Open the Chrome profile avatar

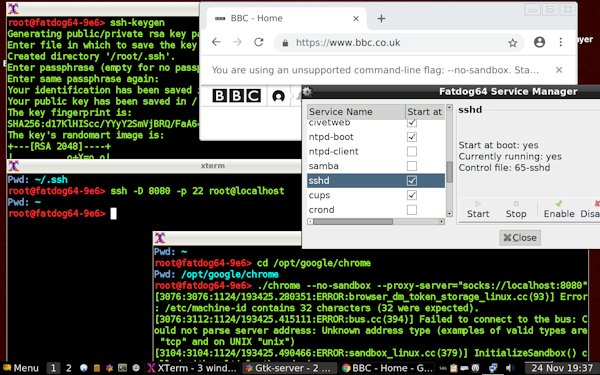539,42
